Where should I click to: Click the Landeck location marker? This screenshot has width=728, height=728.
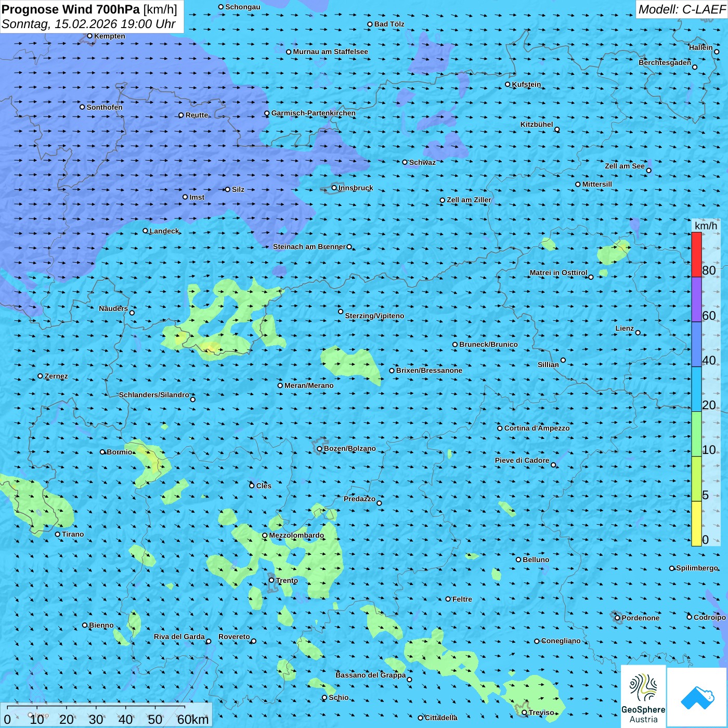click(145, 231)
